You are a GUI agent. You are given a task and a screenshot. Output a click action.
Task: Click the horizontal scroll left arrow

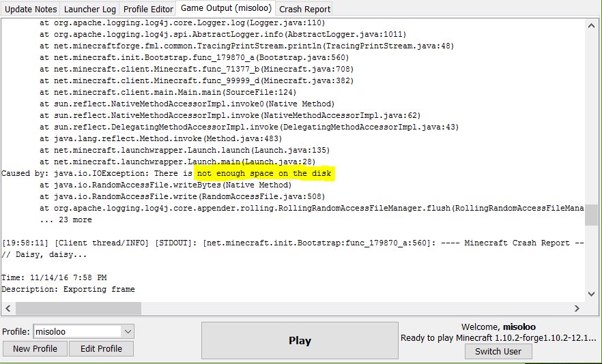pos(8,308)
